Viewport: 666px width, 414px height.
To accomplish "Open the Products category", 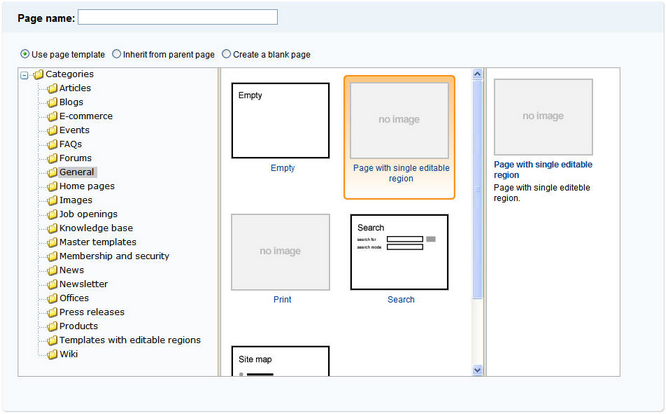I will pos(79,326).
